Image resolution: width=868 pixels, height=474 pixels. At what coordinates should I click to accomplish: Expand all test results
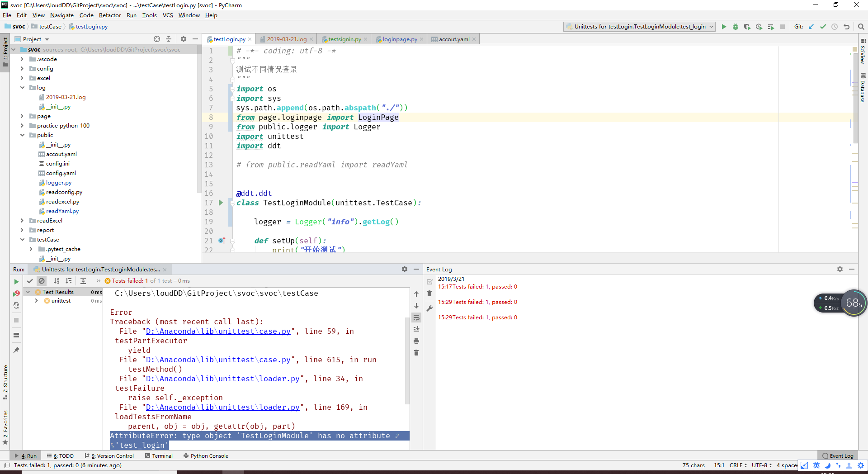click(83, 281)
